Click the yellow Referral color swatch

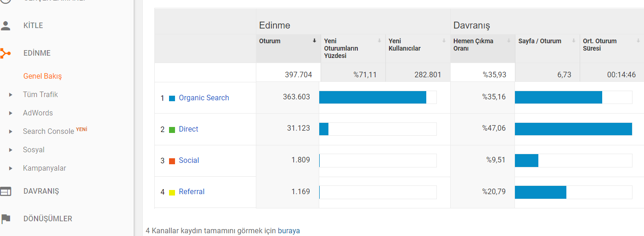(172, 192)
